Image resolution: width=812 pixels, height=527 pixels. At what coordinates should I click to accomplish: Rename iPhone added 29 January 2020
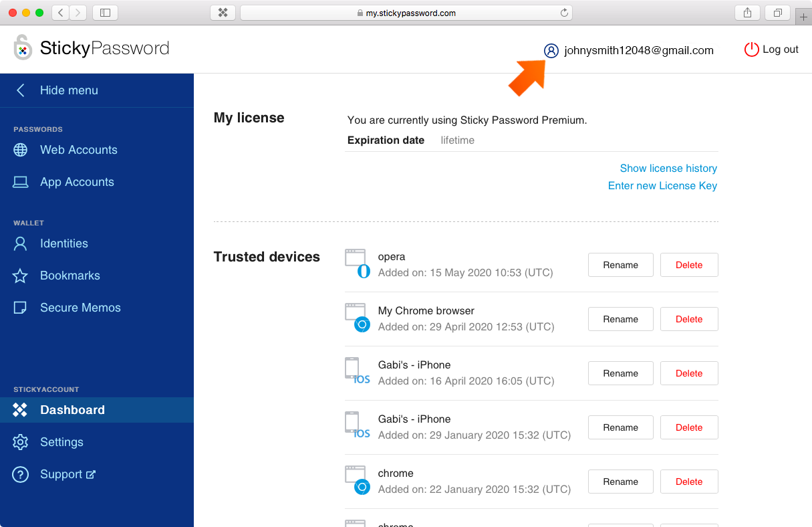pos(621,427)
